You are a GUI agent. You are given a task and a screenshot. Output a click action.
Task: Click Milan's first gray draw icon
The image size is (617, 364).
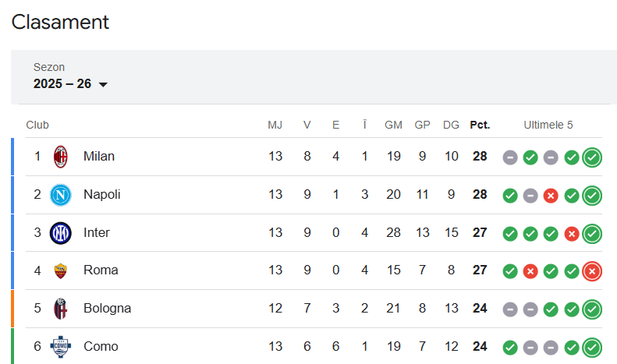click(x=510, y=157)
